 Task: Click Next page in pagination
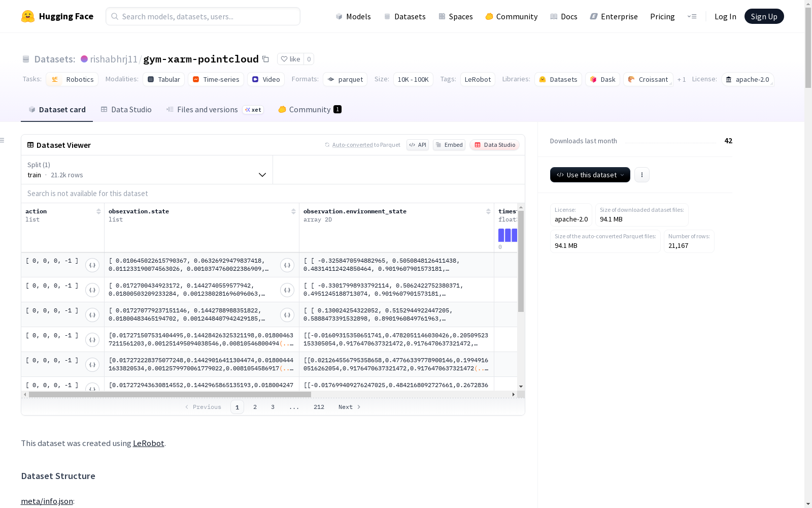pyautogui.click(x=350, y=407)
